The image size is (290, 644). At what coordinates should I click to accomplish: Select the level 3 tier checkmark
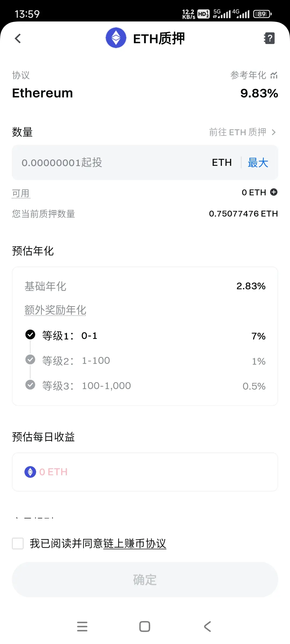[30, 385]
